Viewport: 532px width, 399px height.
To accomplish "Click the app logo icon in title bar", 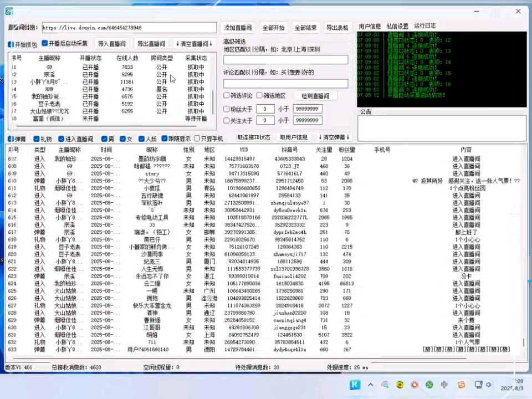I will click(x=9, y=11).
